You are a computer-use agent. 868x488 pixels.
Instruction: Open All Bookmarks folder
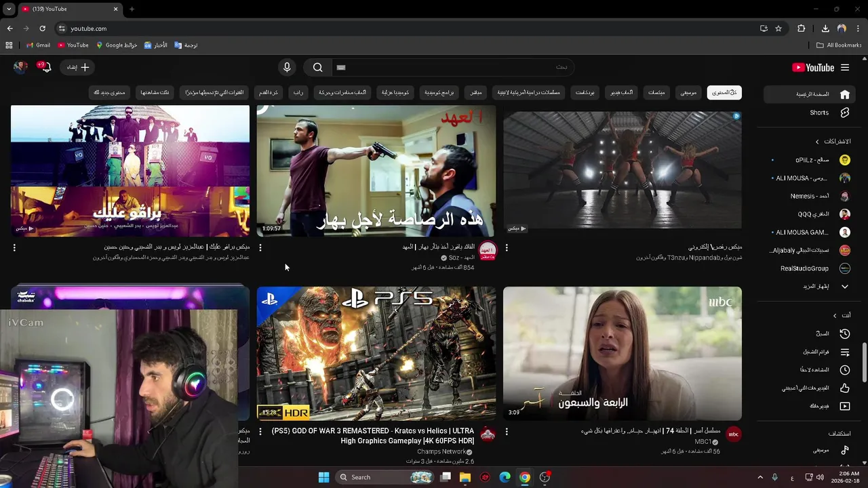[x=839, y=45]
